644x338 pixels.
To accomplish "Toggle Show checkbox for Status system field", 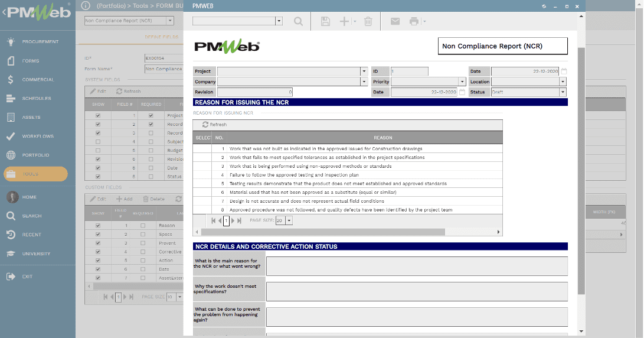I will click(x=98, y=177).
